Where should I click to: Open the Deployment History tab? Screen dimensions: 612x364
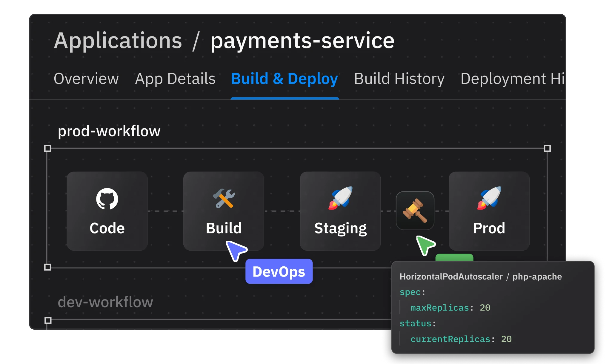[x=512, y=79]
